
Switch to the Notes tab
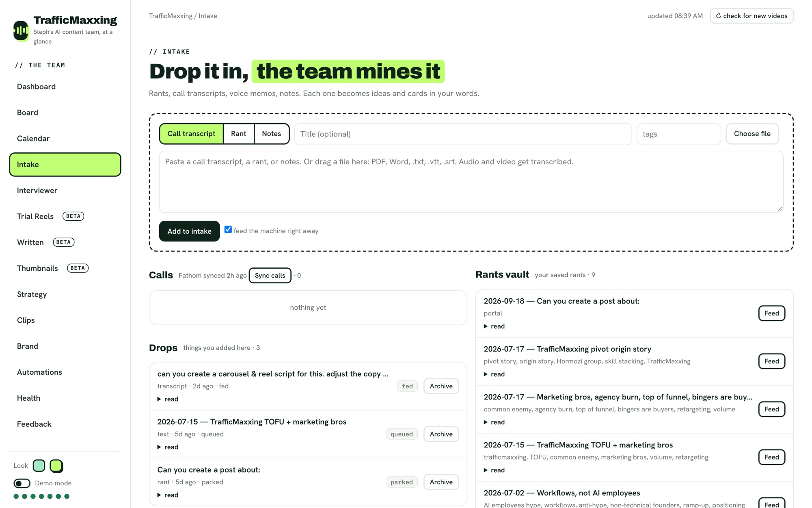click(272, 134)
